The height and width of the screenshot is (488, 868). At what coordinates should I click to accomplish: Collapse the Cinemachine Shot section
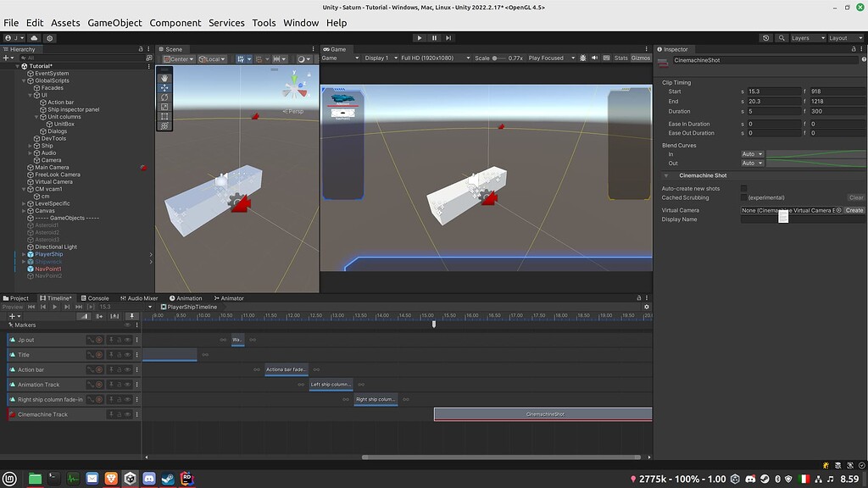tap(666, 175)
